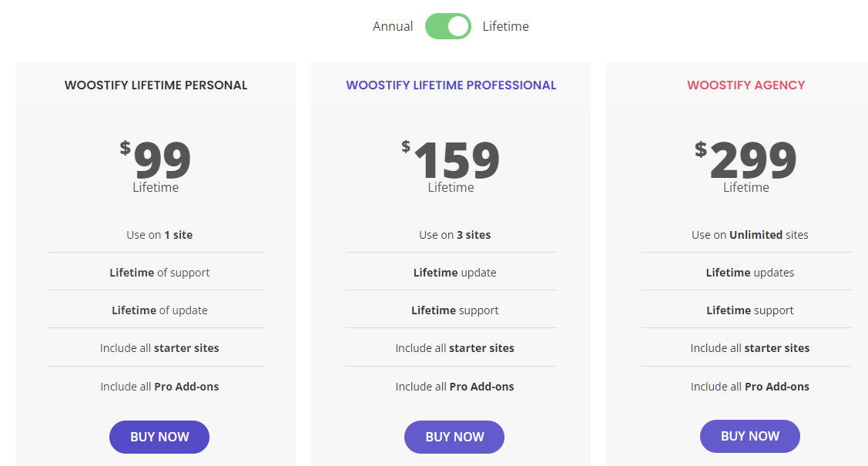Open the Woostify Lifetime Personal heading

[x=156, y=85]
